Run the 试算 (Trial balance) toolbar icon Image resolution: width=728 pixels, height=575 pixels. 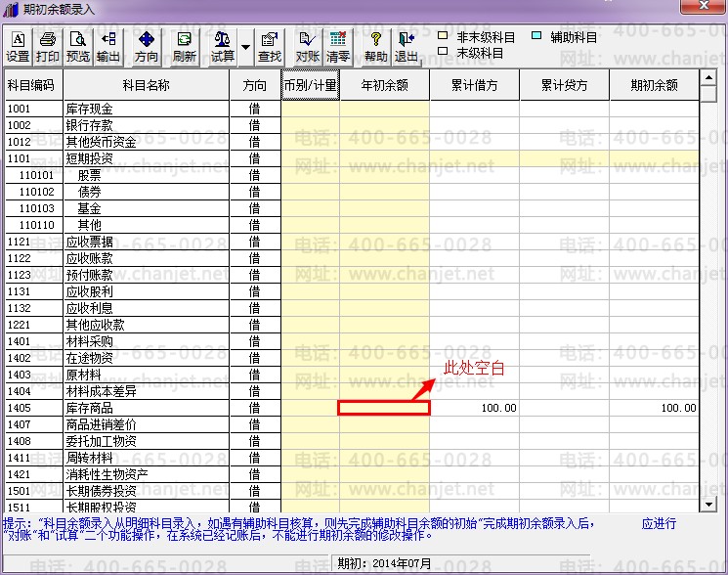[x=223, y=47]
